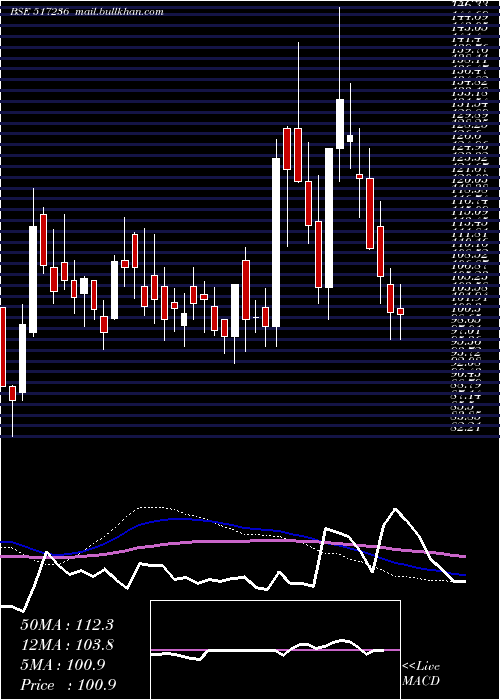Click the 100.5 price axis label
Viewport: 500px width, 700px height.
(465, 309)
